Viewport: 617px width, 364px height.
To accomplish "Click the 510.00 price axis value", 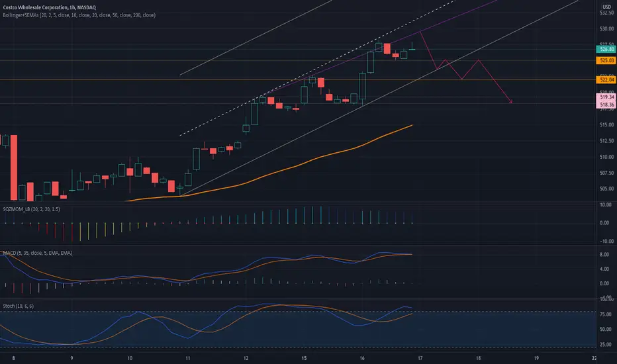I will coord(607,157).
